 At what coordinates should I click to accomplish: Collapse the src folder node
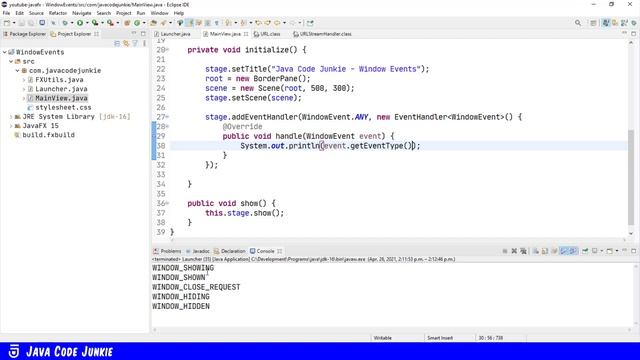pyautogui.click(x=11, y=61)
